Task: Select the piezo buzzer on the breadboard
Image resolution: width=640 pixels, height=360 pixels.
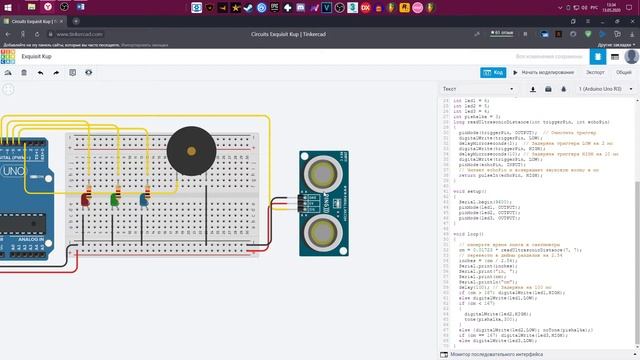Action: point(191,151)
